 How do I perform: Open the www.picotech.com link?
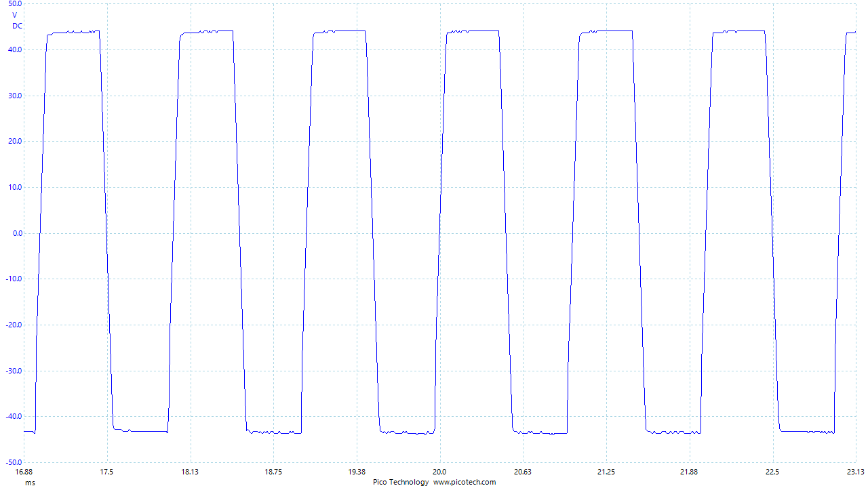pos(465,482)
